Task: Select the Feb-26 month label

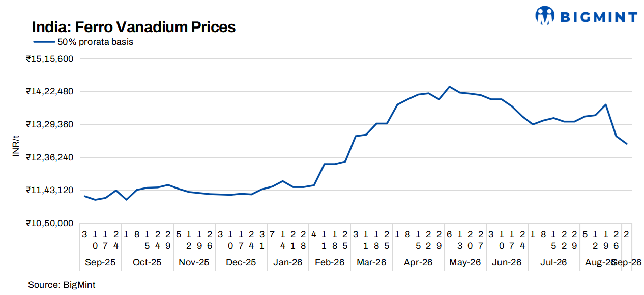Action: [x=330, y=263]
